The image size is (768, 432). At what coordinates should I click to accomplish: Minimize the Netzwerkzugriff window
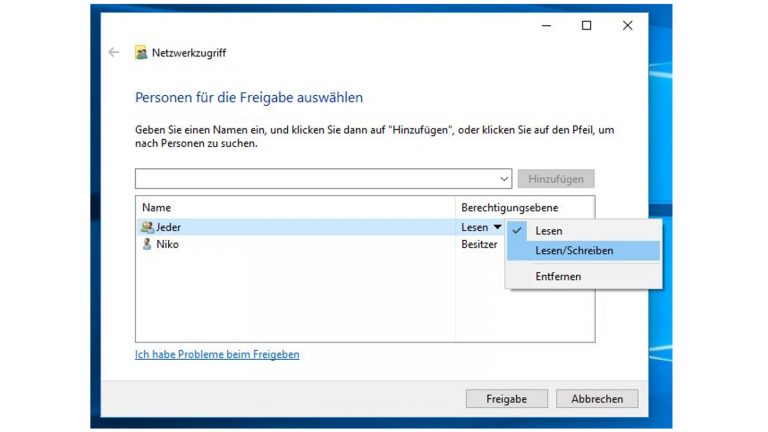(x=547, y=25)
